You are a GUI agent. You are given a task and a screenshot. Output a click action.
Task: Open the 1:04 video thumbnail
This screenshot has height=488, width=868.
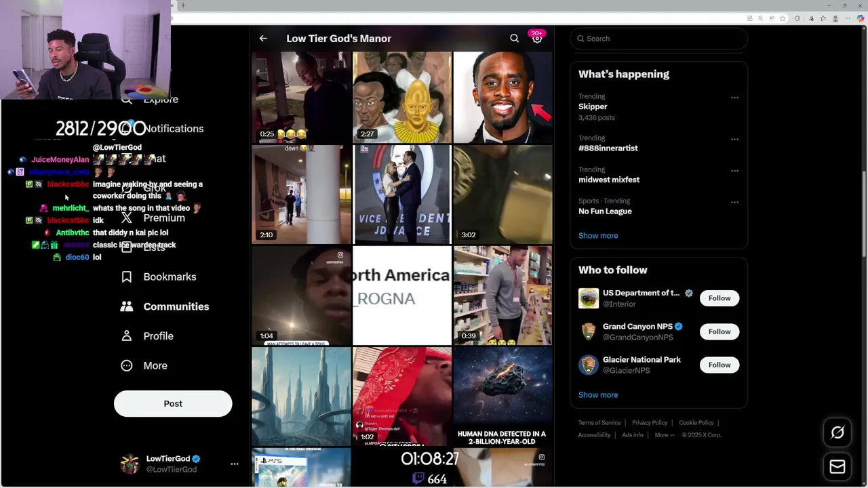click(302, 296)
